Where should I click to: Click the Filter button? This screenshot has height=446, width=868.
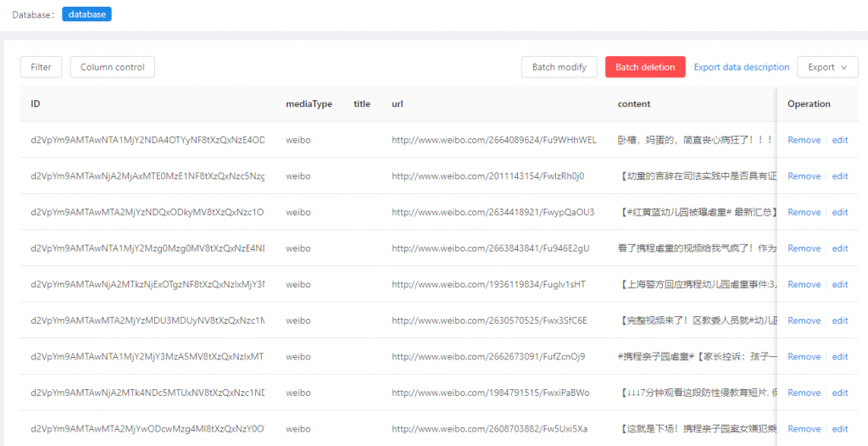[41, 67]
